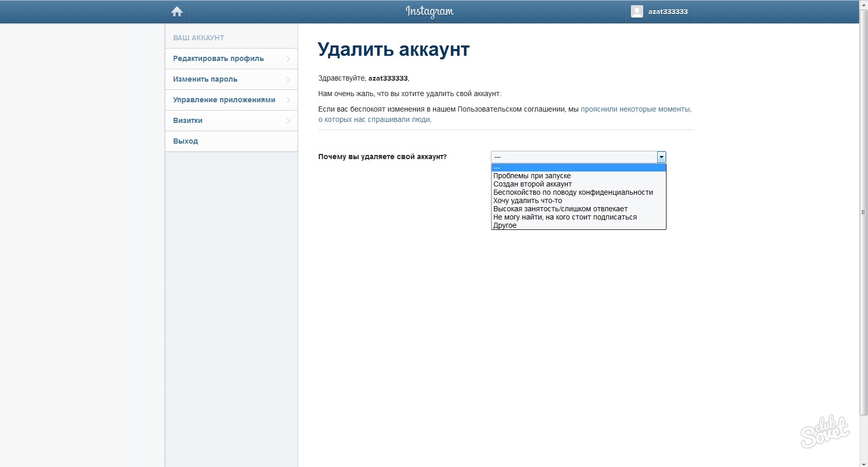
Task: Click the chevron beside Изменить пароль
Action: (288, 80)
